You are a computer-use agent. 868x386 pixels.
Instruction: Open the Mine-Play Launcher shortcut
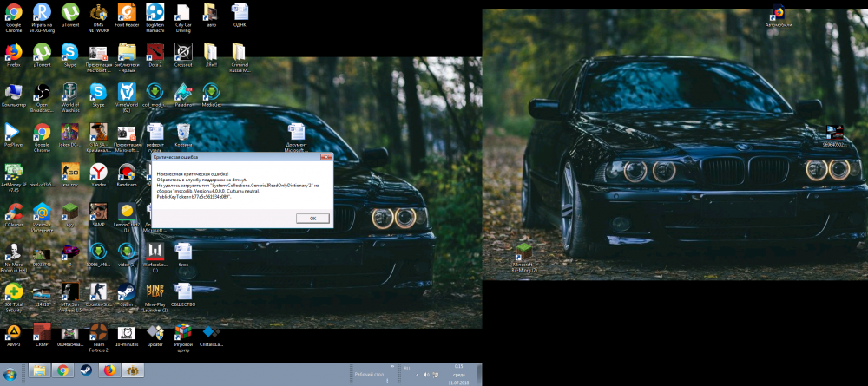coord(155,291)
